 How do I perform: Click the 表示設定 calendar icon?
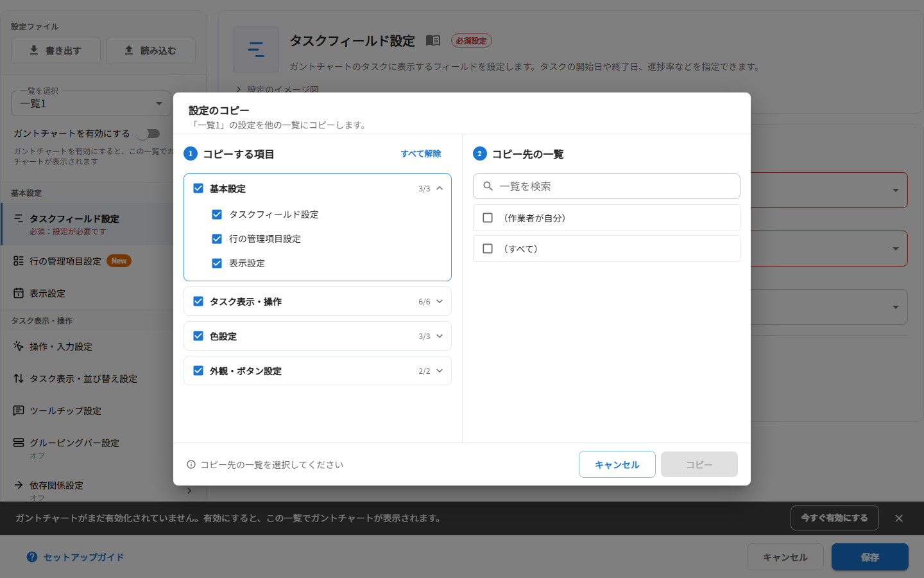[19, 293]
